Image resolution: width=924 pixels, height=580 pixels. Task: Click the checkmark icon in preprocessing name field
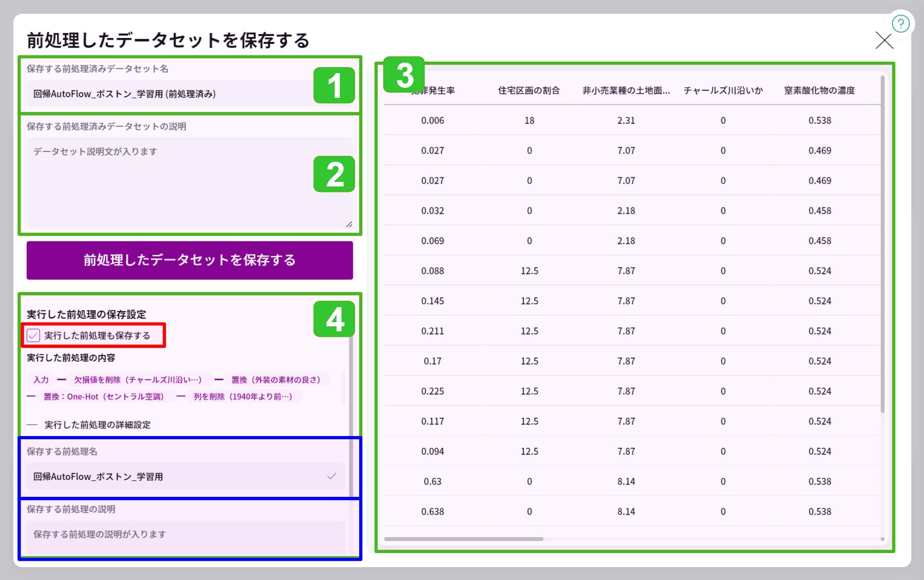(332, 476)
